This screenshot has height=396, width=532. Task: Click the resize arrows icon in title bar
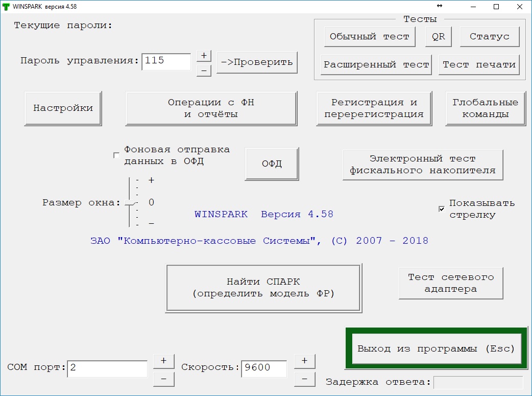[440, 6]
